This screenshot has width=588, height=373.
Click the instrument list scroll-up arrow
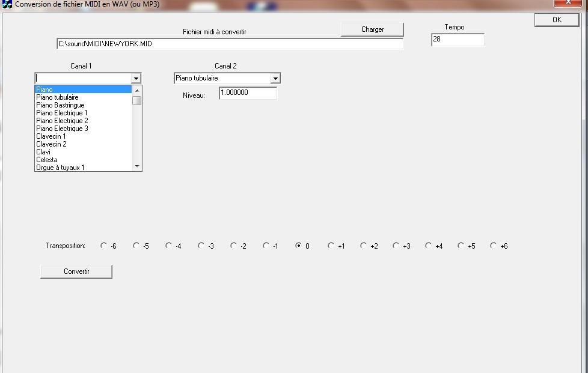point(137,90)
